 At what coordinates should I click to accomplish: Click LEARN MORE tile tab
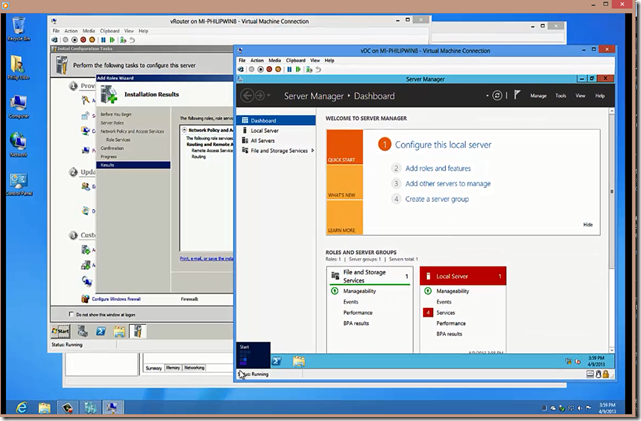[x=345, y=217]
